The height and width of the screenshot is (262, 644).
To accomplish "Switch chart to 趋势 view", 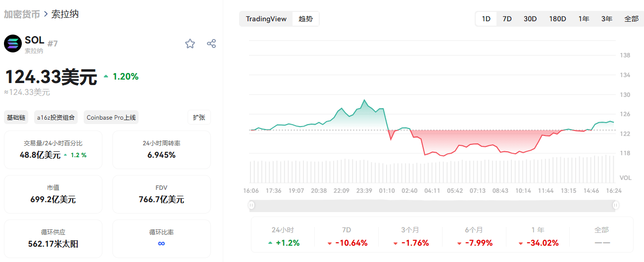I will pos(305,19).
